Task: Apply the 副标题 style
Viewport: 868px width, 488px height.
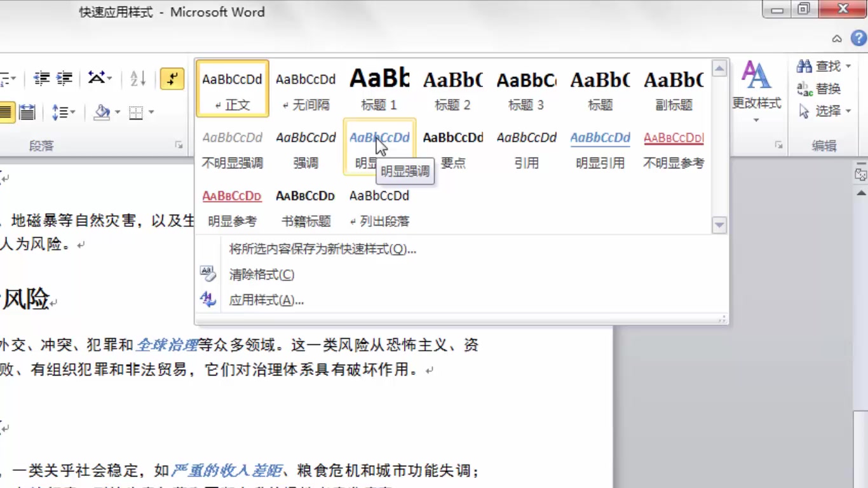Action: point(674,89)
